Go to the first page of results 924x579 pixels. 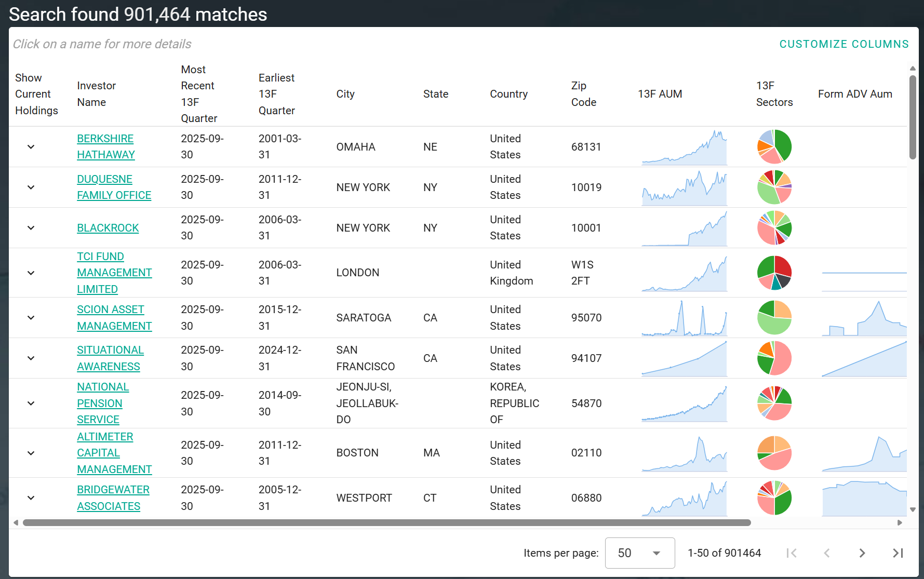coord(792,553)
